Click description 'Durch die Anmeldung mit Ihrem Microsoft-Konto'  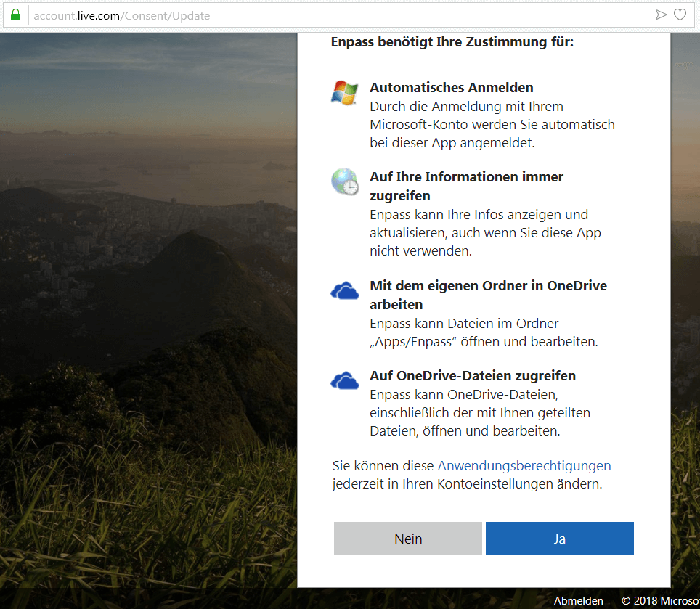point(492,124)
